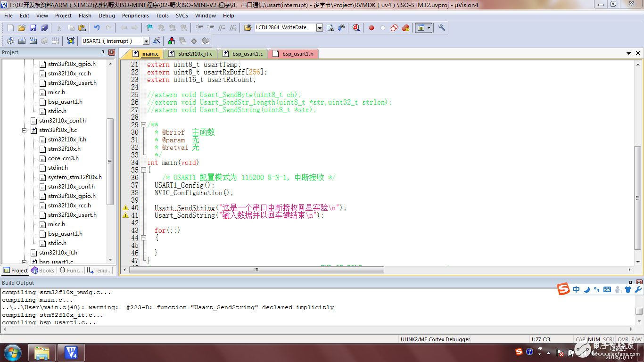Click the main.c(40) warning line in Build Output

(168, 307)
